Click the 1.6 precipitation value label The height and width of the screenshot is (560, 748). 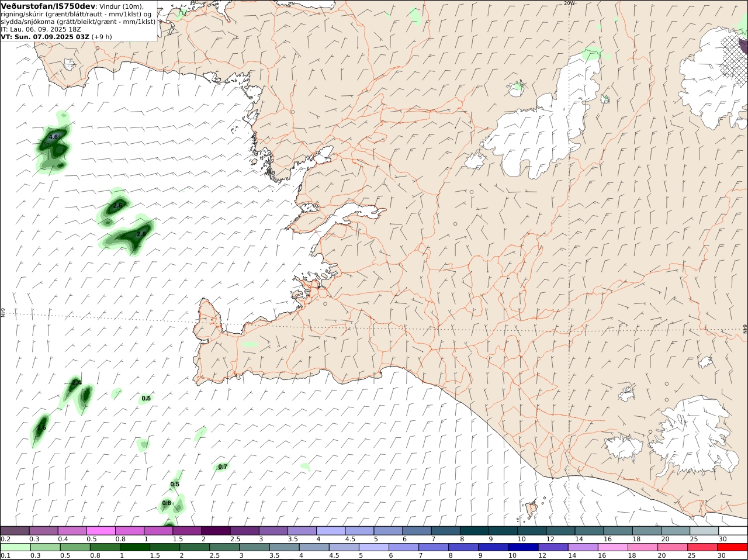coord(41,427)
